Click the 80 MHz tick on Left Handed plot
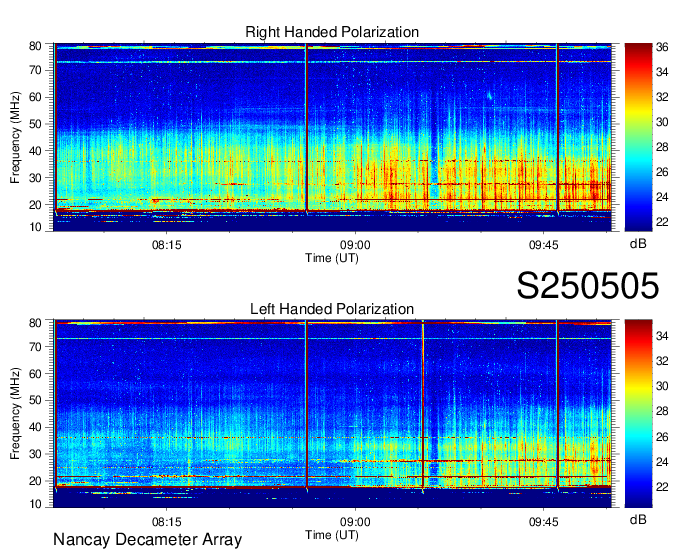The image size is (680, 552). (35, 323)
